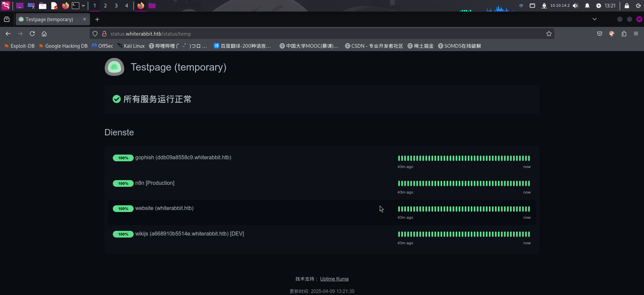Open the Exploit-DB bookmark
The image size is (644, 295).
coord(19,46)
